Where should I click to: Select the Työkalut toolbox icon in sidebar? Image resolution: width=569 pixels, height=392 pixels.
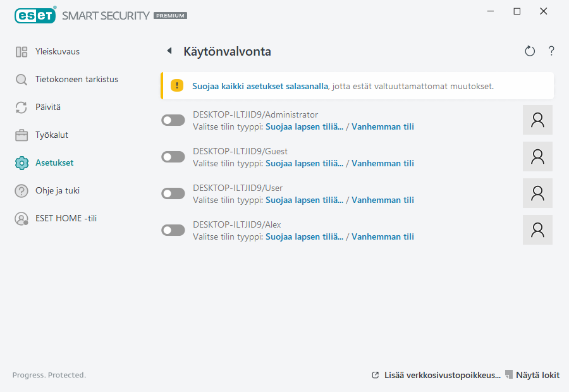tap(20, 135)
